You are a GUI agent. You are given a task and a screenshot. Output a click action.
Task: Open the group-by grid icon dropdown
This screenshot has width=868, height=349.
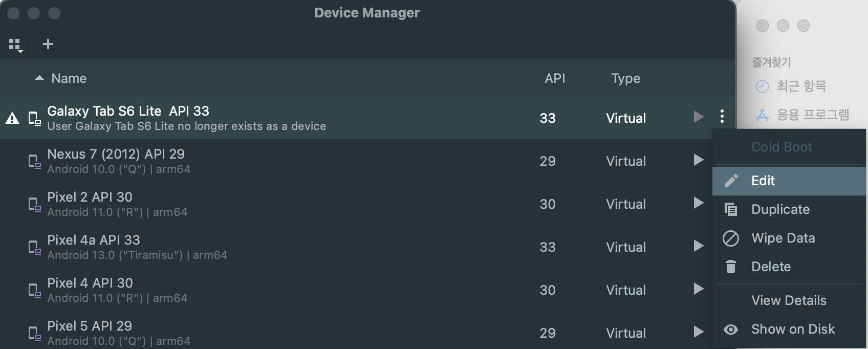[16, 45]
